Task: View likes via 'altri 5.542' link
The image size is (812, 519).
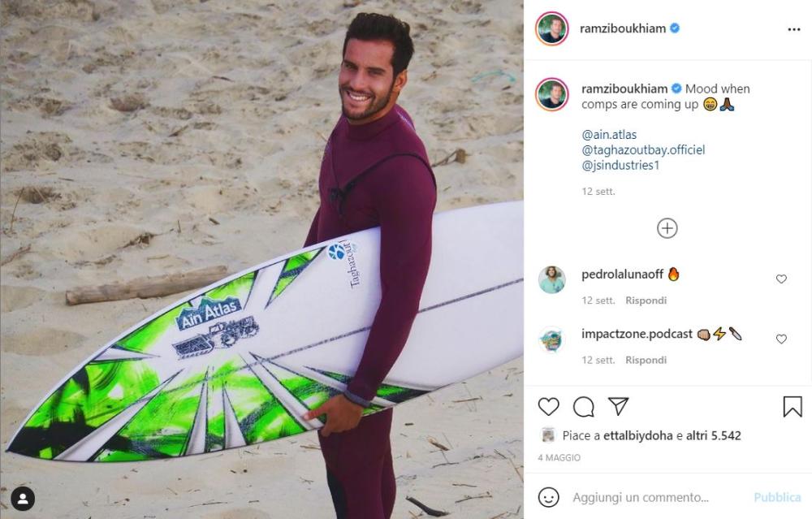Action: pos(714,435)
